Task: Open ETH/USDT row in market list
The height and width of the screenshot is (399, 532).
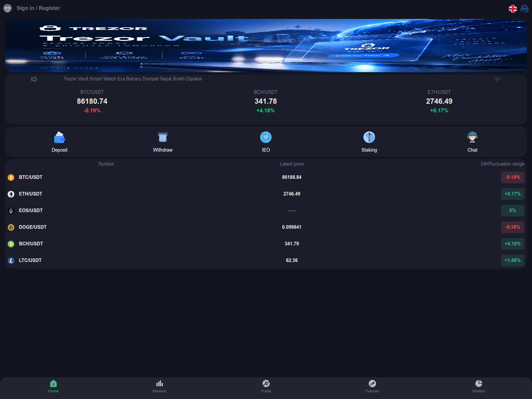Action: [x=266, y=194]
